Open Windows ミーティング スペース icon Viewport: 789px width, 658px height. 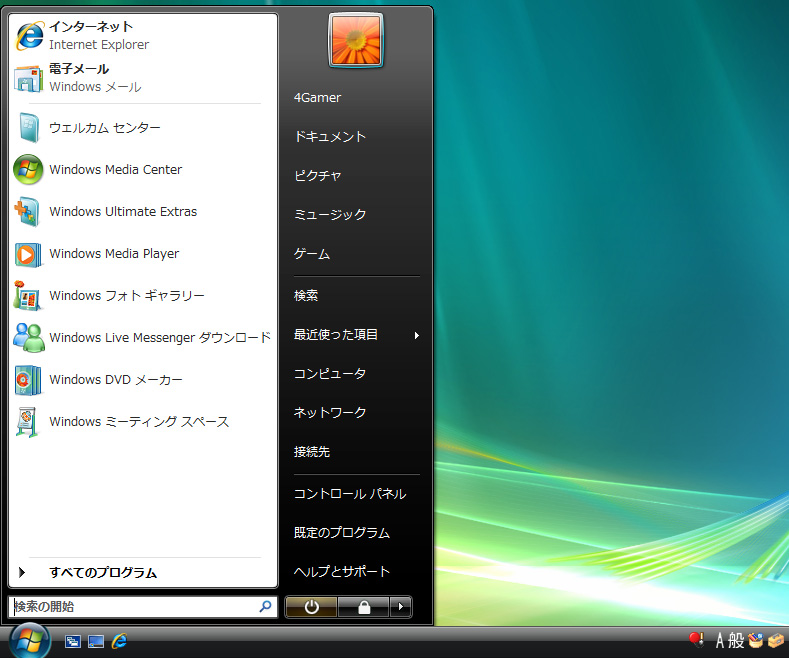pos(27,422)
